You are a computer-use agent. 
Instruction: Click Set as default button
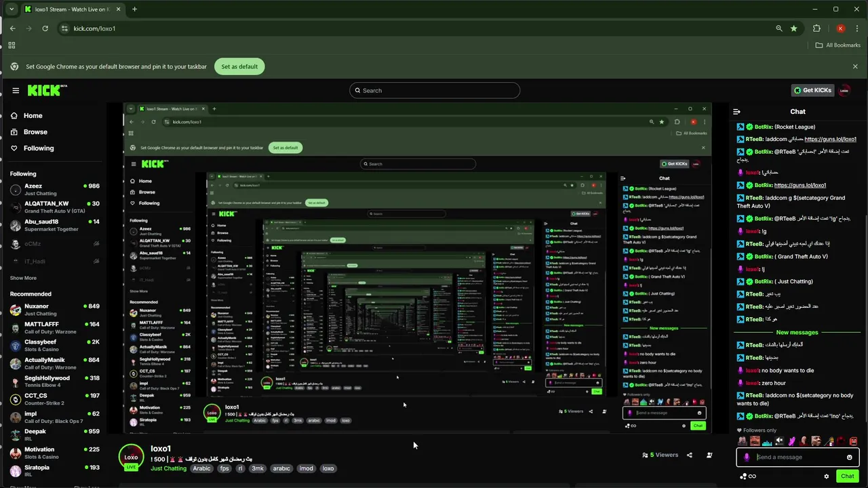click(239, 66)
